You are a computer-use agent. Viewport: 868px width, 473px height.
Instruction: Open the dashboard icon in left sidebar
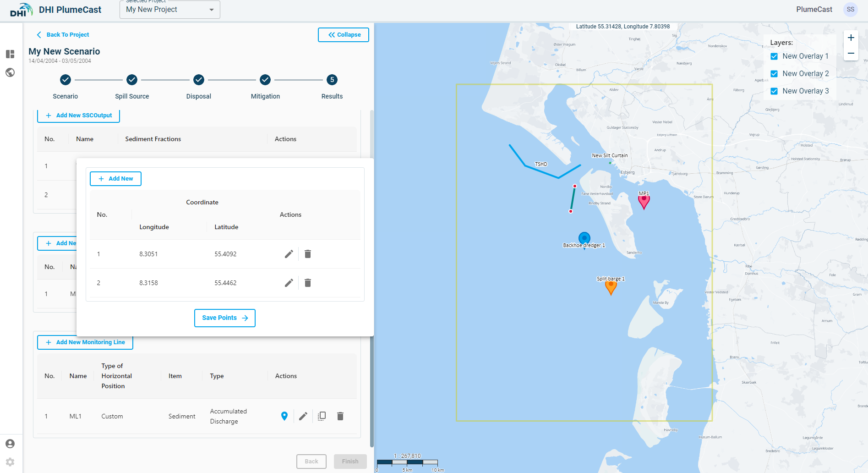10,54
